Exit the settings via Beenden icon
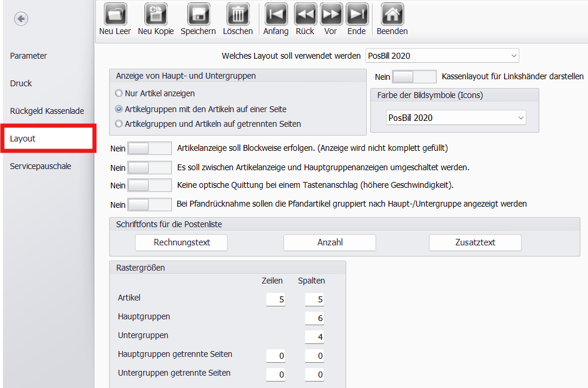588x388 pixels. 392,14
